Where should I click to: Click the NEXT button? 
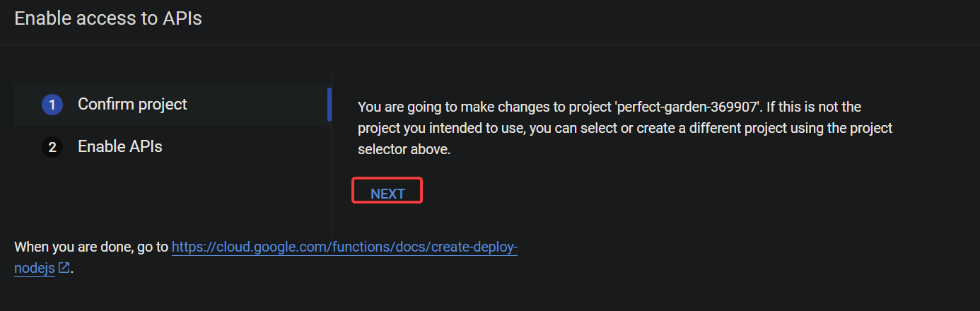click(x=387, y=194)
